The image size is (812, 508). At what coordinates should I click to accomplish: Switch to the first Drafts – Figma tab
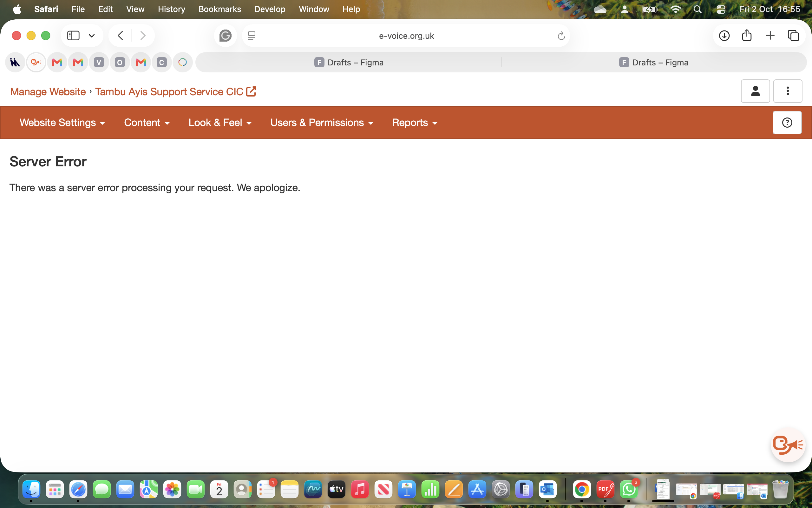[x=349, y=63]
